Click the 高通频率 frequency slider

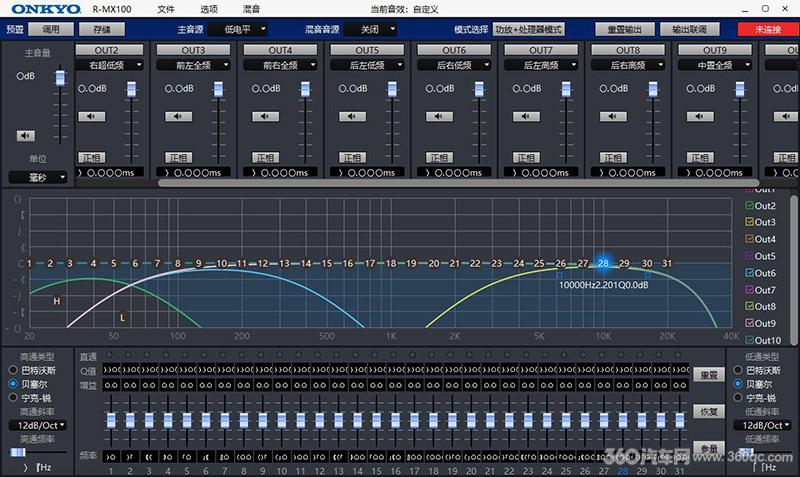(x=18, y=452)
